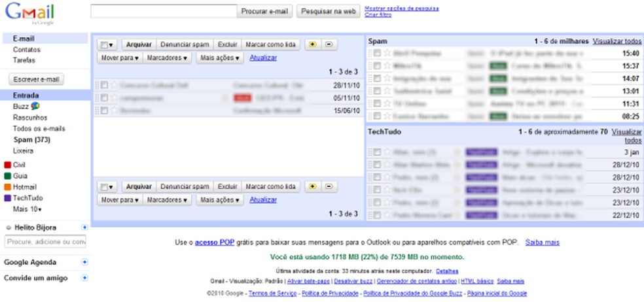644x302 pixels.
Task: Star the email dated 28/11/10
Action: click(x=114, y=85)
